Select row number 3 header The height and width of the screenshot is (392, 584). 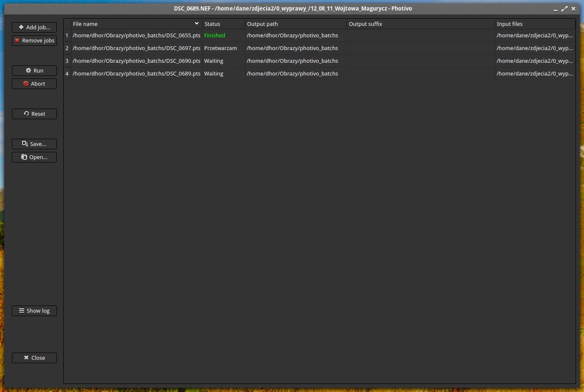(67, 61)
